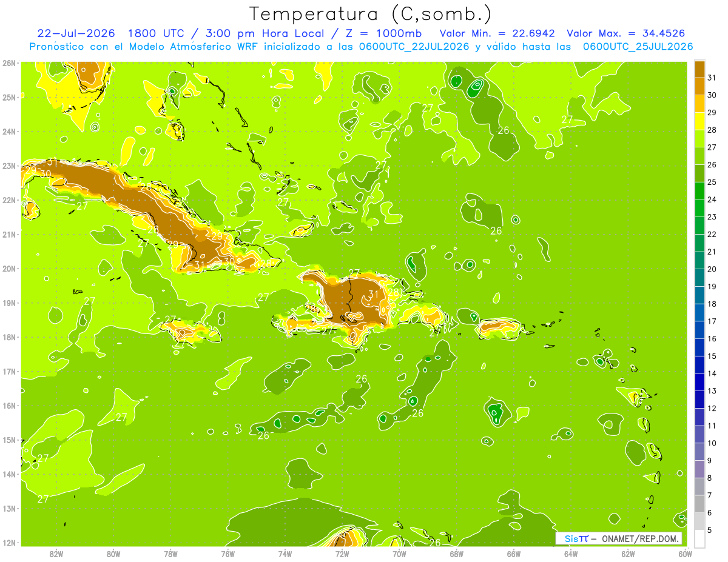
Task: Click the '19N' latitude axis label
Action: [8, 303]
